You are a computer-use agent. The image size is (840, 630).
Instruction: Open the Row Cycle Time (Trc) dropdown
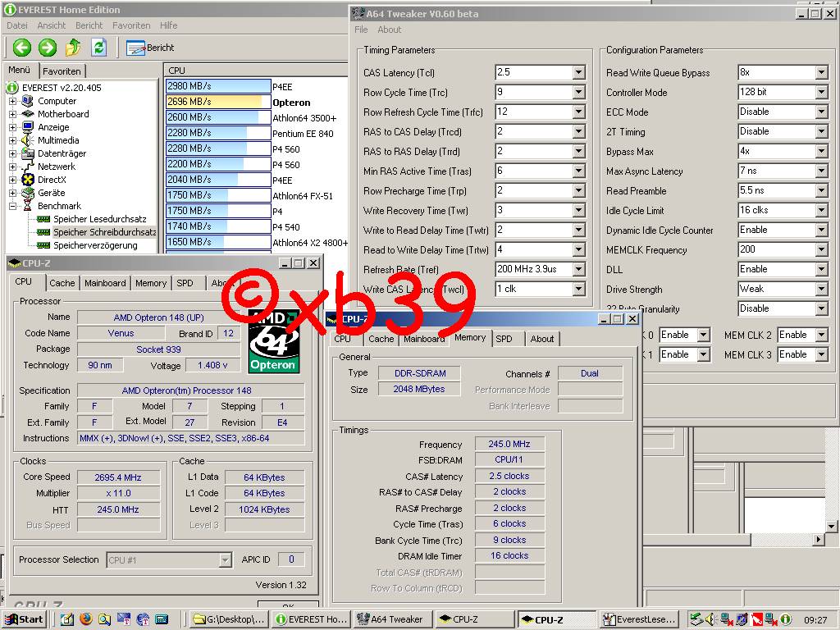click(x=578, y=92)
